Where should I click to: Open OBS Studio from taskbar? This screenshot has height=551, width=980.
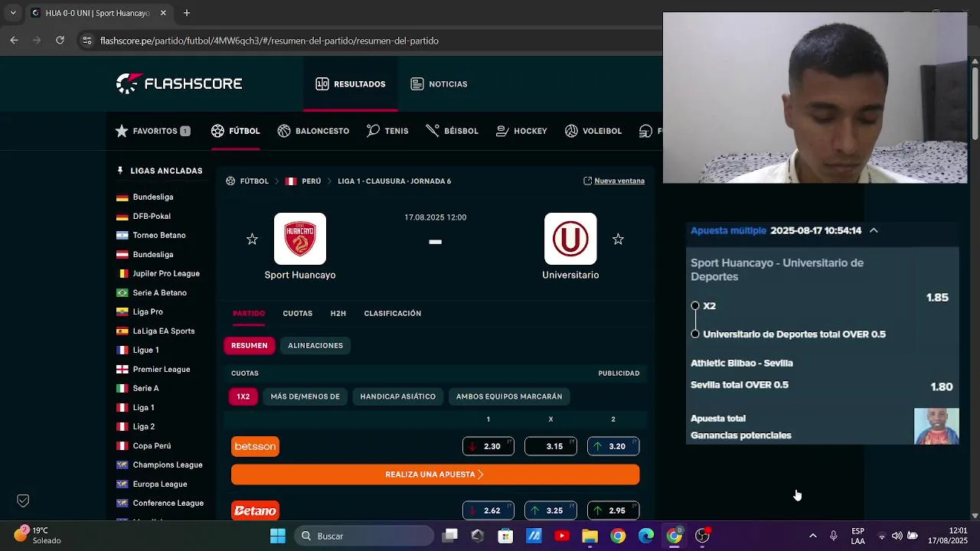702,536
